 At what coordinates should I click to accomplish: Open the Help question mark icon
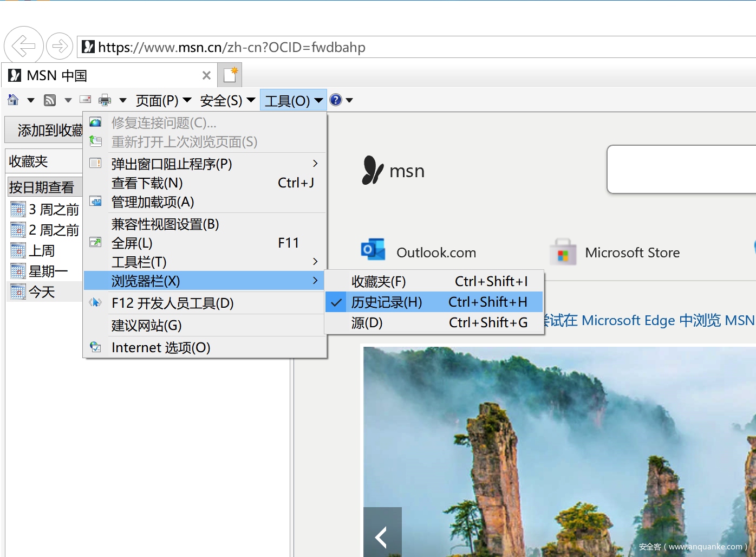[x=336, y=100]
